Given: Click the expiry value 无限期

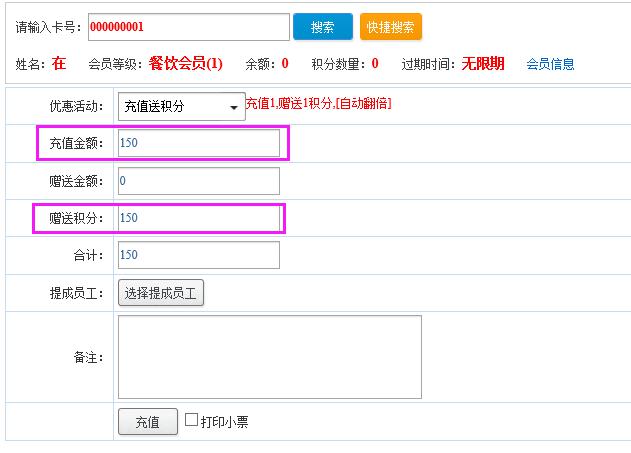Looking at the screenshot, I should coord(483,64).
